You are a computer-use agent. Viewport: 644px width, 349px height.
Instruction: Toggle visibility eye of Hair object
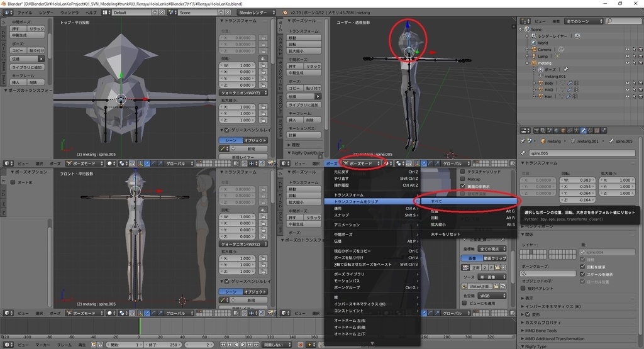pos(627,96)
